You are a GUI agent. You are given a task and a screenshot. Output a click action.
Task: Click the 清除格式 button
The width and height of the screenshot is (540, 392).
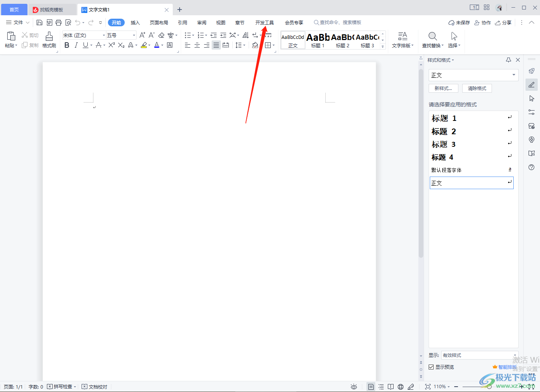coord(477,88)
